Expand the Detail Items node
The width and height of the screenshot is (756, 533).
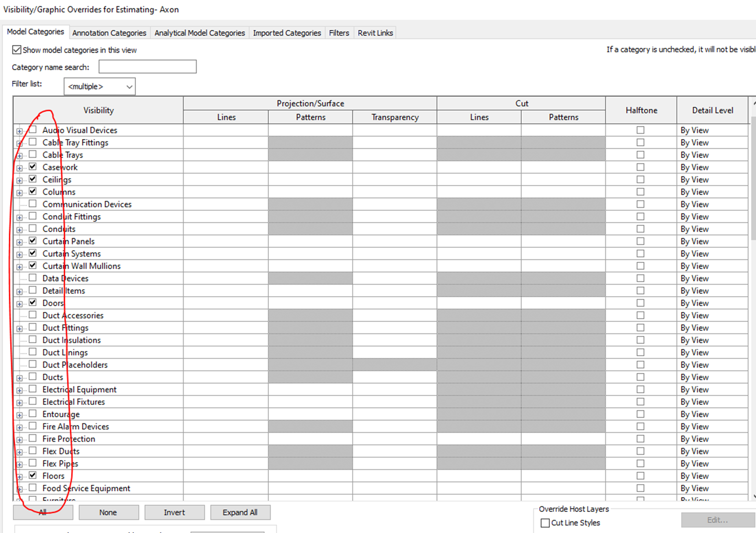[19, 292]
